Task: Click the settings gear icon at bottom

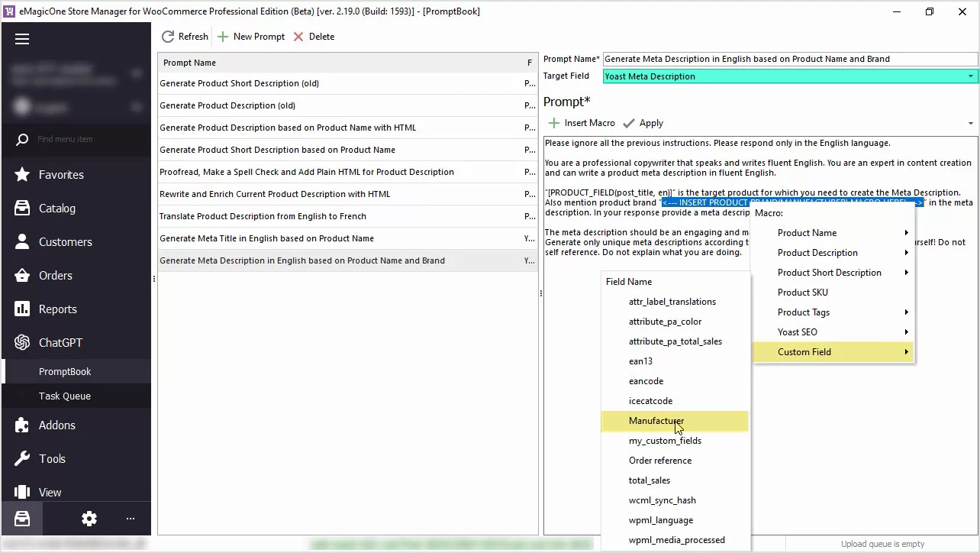Action: pyautogui.click(x=89, y=519)
